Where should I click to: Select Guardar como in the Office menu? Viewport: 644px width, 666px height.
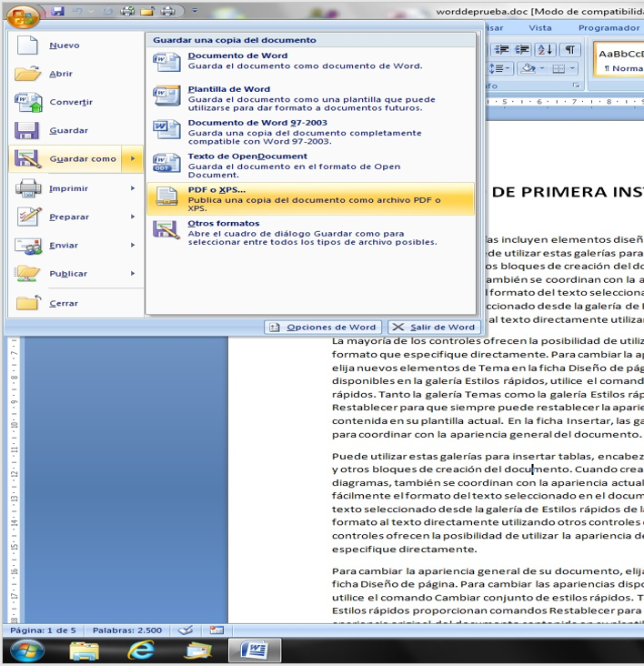coord(65,159)
